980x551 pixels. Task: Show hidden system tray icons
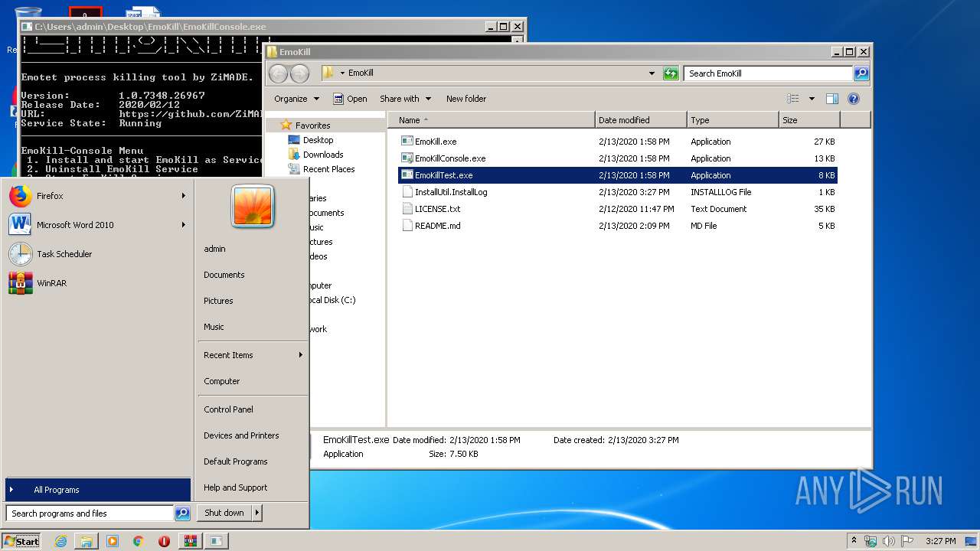point(854,541)
